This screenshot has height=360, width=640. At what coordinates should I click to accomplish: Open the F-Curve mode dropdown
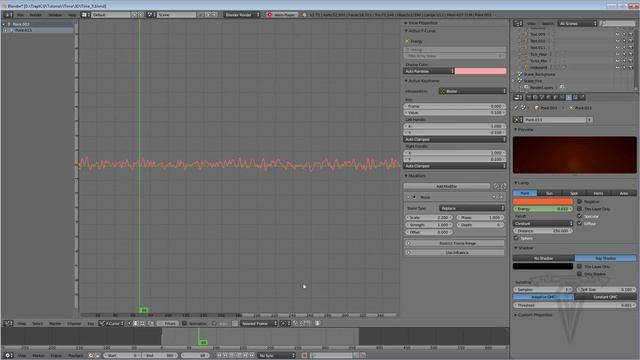pyautogui.click(x=111, y=323)
